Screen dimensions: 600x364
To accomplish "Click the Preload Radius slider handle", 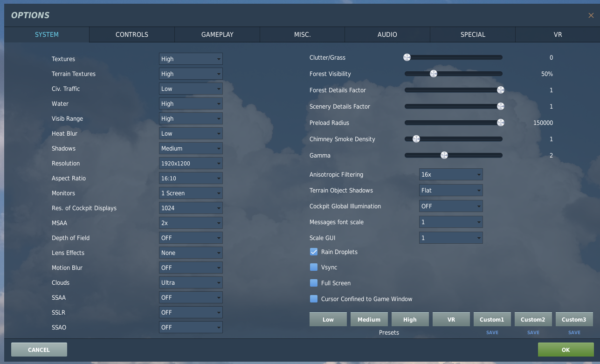I will tap(501, 123).
